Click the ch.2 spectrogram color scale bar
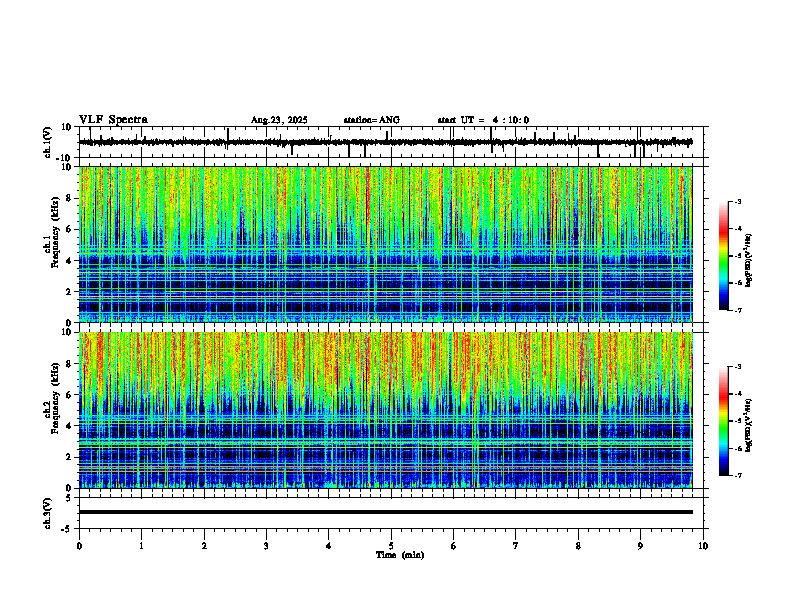This screenshot has width=792, height=612. pyautogui.click(x=723, y=421)
